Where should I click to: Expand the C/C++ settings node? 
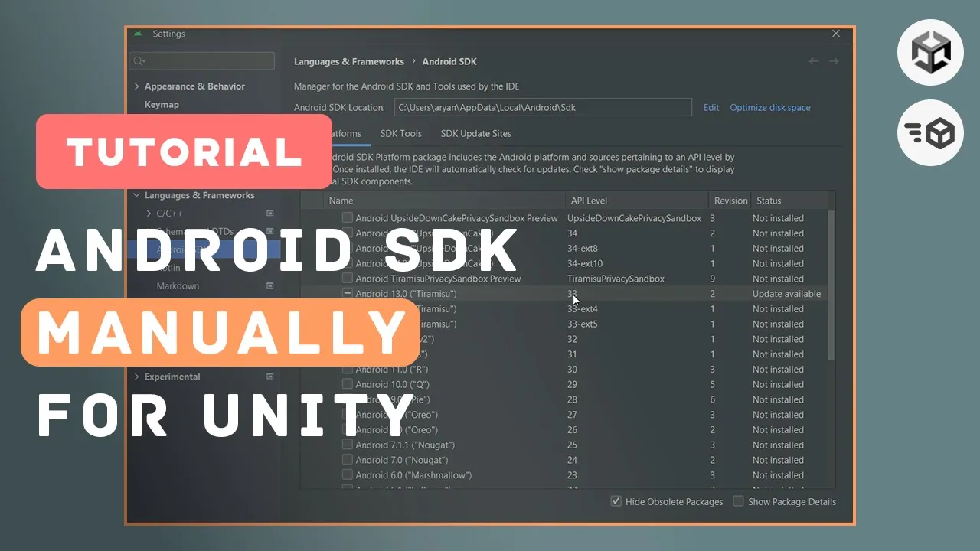click(149, 214)
